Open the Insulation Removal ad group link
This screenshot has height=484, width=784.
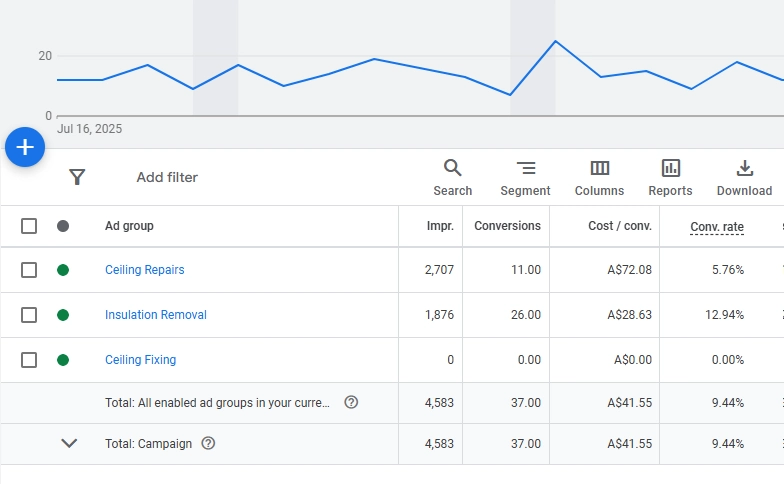click(156, 315)
